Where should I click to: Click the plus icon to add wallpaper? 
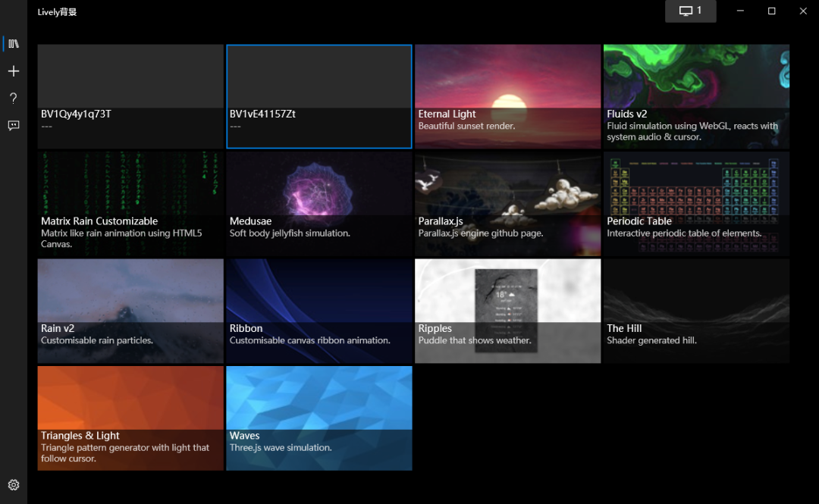(14, 71)
